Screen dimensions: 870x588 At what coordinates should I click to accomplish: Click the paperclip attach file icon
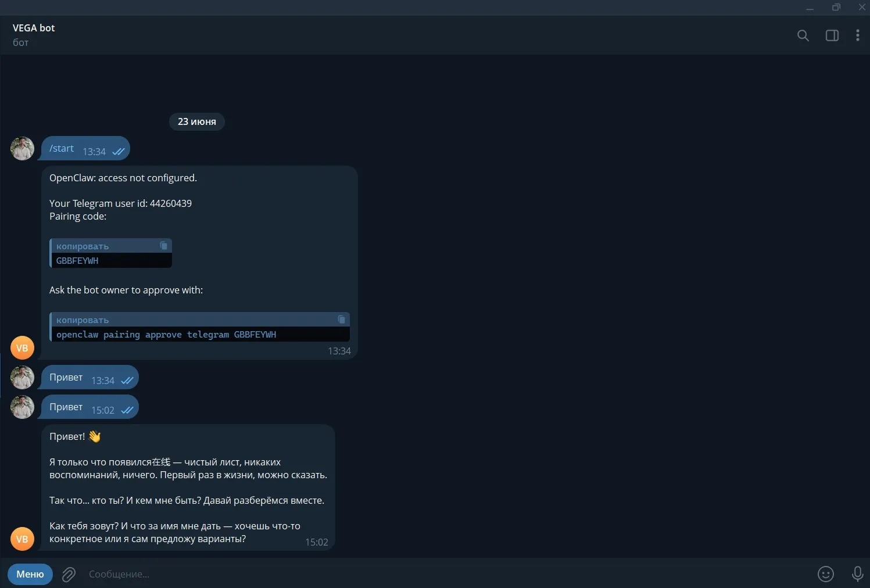[x=69, y=574]
